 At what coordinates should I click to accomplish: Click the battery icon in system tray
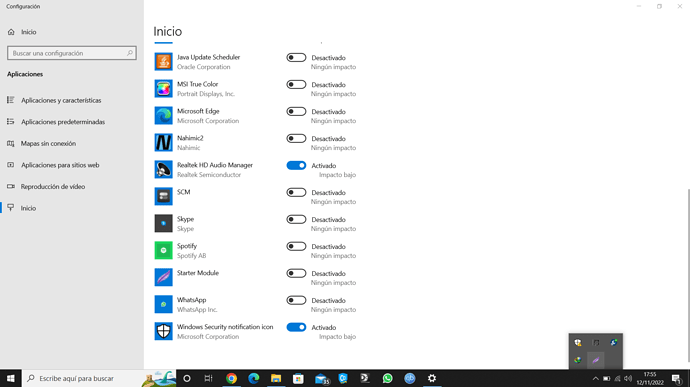tap(606, 379)
